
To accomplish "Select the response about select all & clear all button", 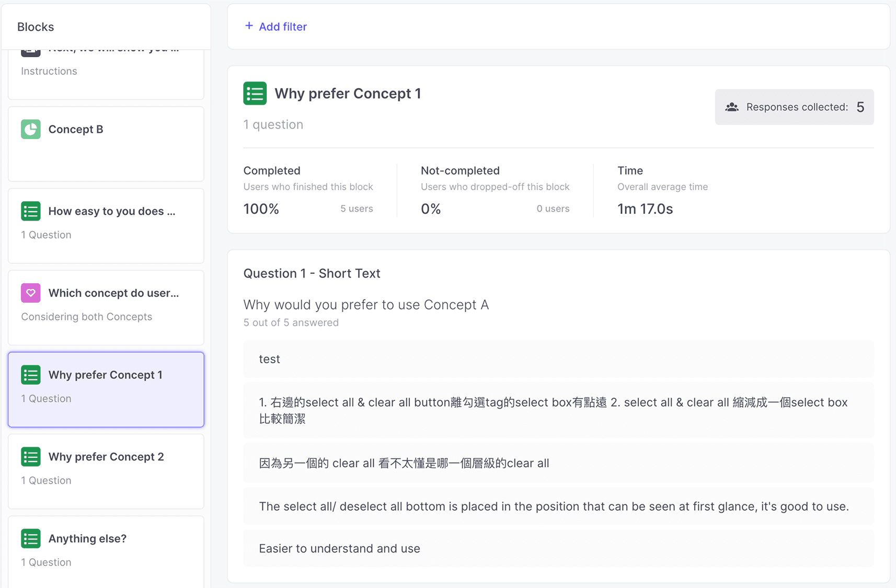I will point(558,410).
